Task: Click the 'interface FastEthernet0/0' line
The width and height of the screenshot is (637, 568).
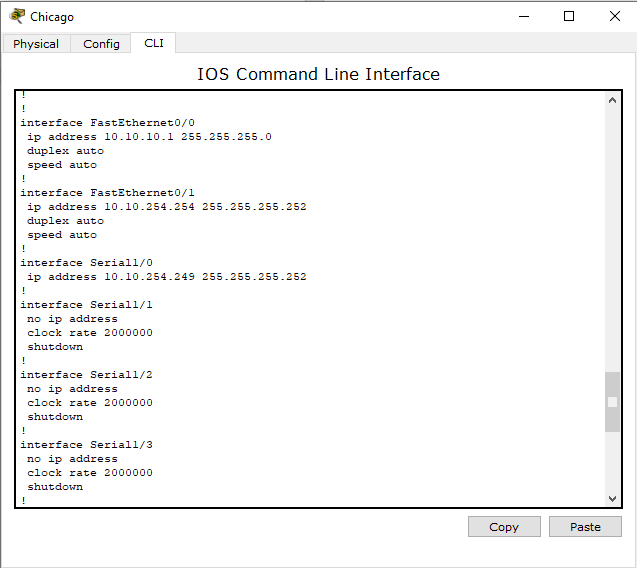Action: coord(107,123)
